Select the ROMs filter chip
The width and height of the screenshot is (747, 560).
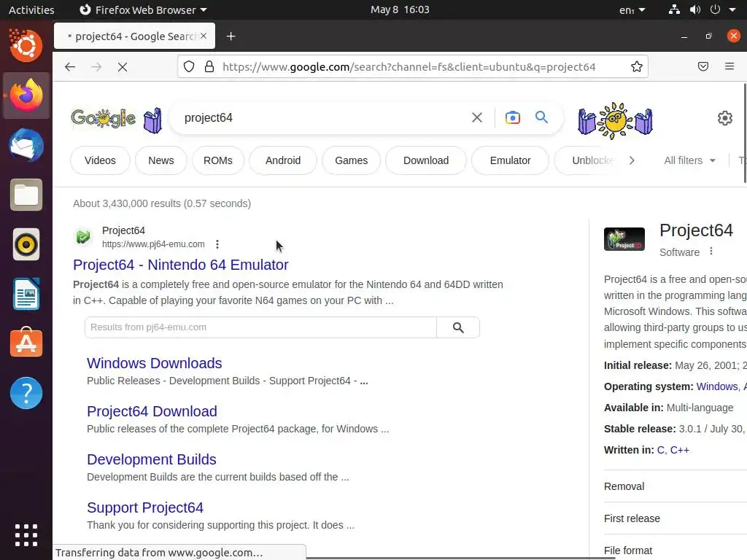tap(218, 160)
